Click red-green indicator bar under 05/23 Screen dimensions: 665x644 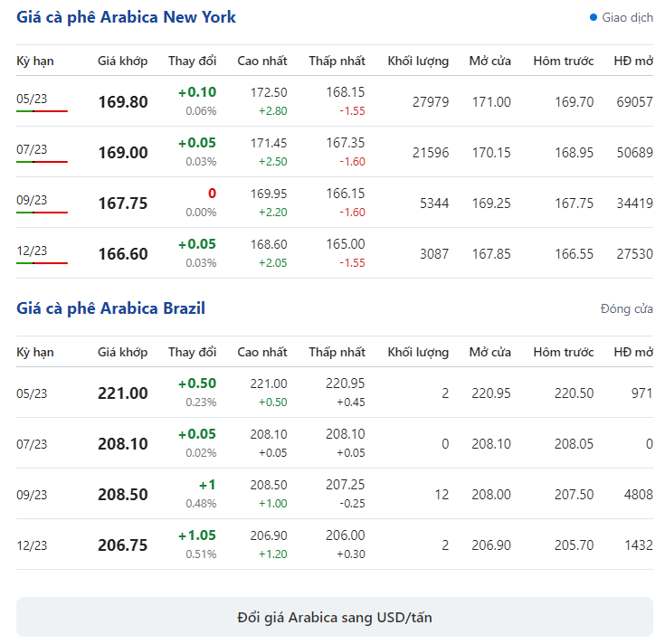[x=42, y=111]
